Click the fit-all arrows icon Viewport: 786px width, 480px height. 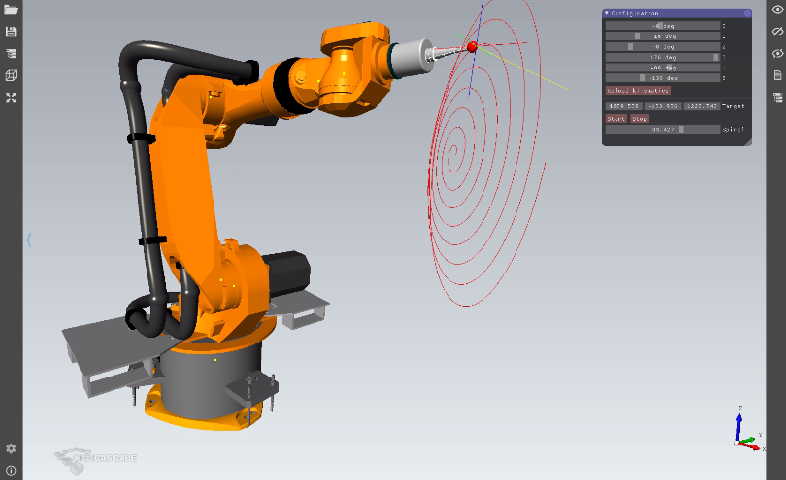11,98
